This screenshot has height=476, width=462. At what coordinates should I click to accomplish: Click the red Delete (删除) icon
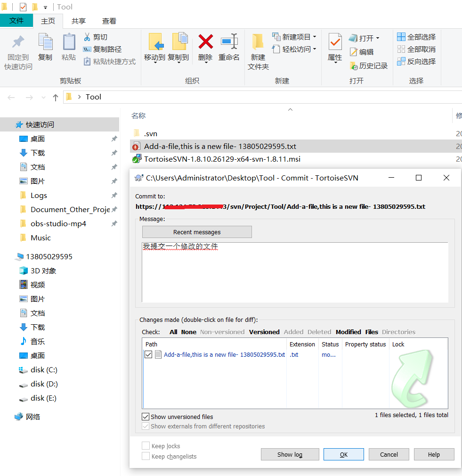[x=206, y=41]
